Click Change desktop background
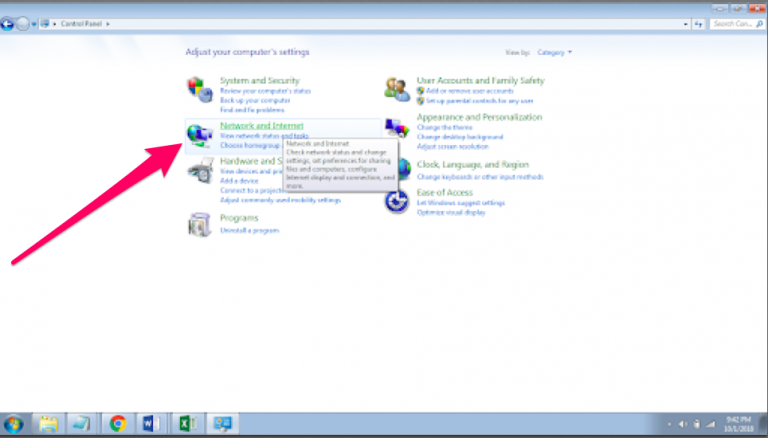 click(x=460, y=137)
